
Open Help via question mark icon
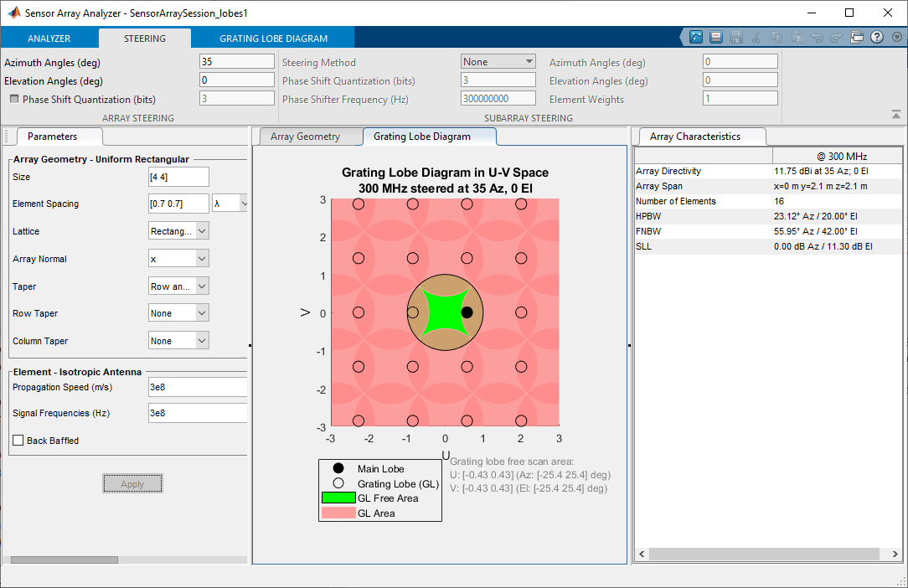tap(877, 37)
